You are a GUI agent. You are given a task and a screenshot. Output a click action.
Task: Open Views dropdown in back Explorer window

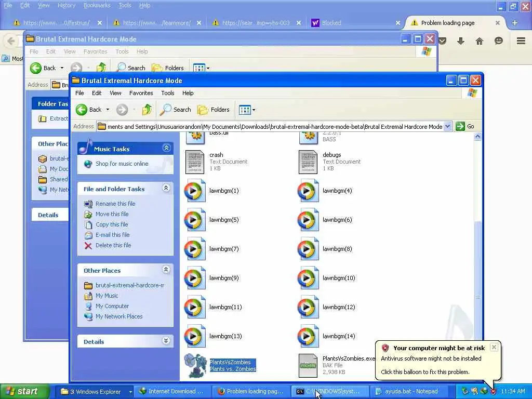[x=208, y=68]
